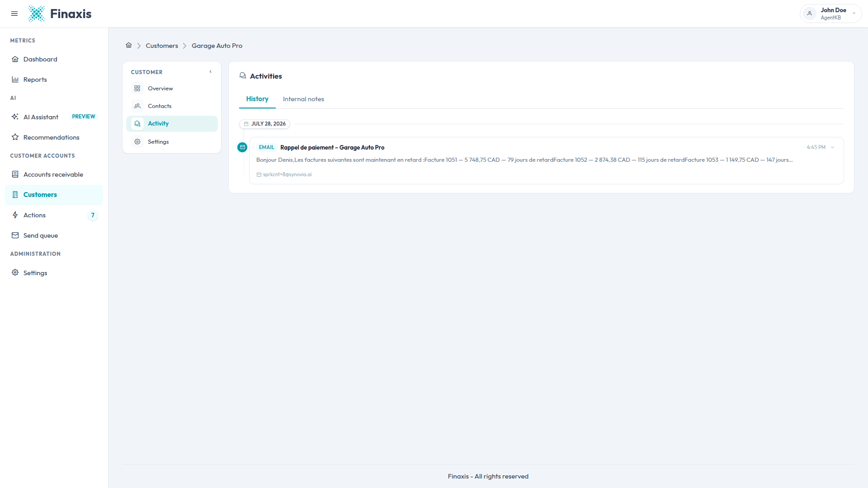Click the Finaxis wordmark text

71,14
